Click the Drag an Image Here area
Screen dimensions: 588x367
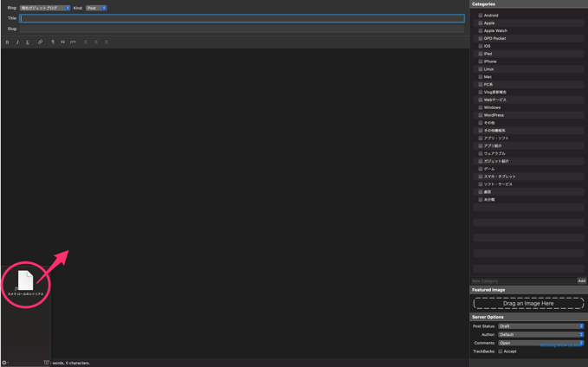point(528,304)
